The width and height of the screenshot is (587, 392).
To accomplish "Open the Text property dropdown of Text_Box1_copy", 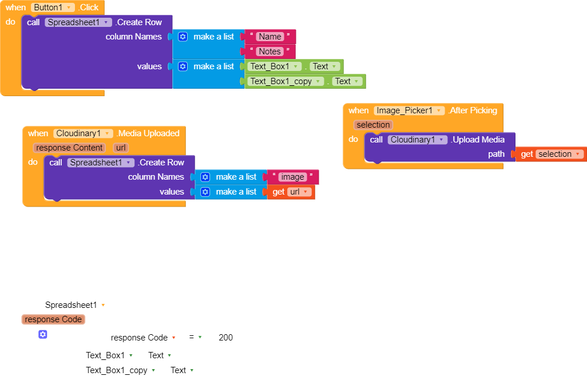I will click(347, 81).
